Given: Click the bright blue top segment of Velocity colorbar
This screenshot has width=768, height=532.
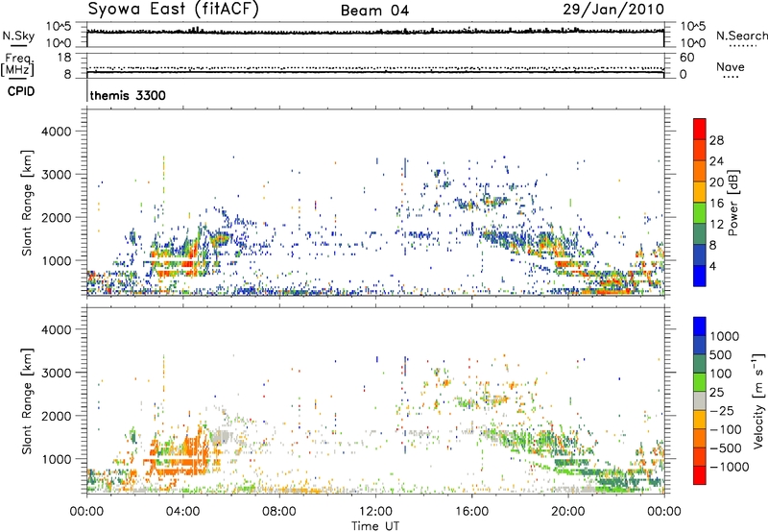Looking at the screenshot, I should tap(700, 326).
